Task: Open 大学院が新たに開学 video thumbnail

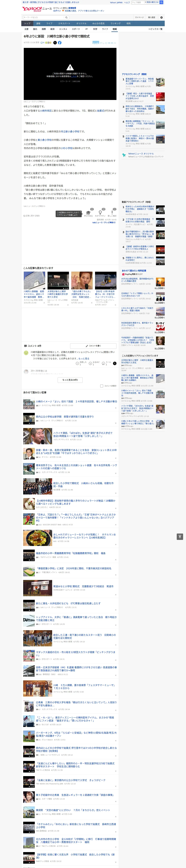Action: (x=58, y=281)
